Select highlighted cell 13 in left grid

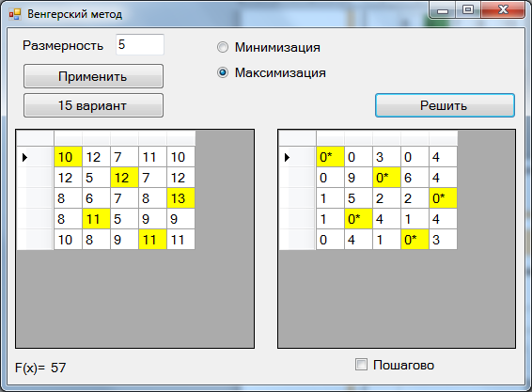coord(180,198)
